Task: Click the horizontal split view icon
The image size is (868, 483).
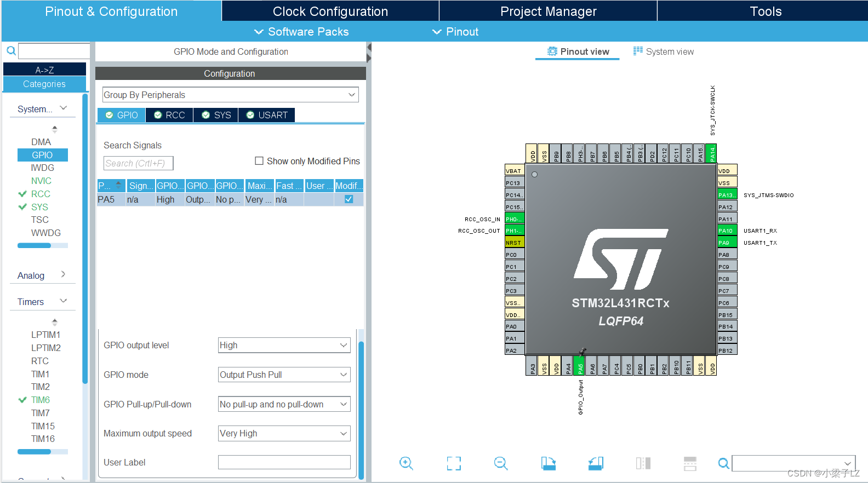Action: coord(690,463)
